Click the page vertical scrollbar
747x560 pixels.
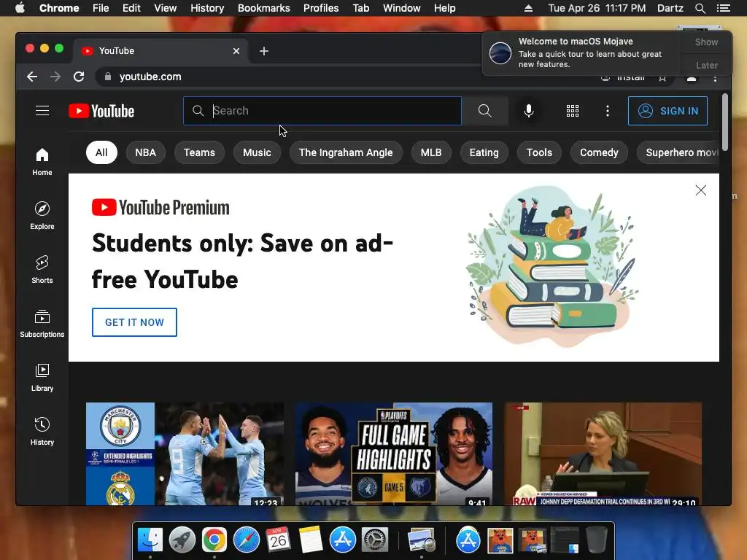pos(725,122)
